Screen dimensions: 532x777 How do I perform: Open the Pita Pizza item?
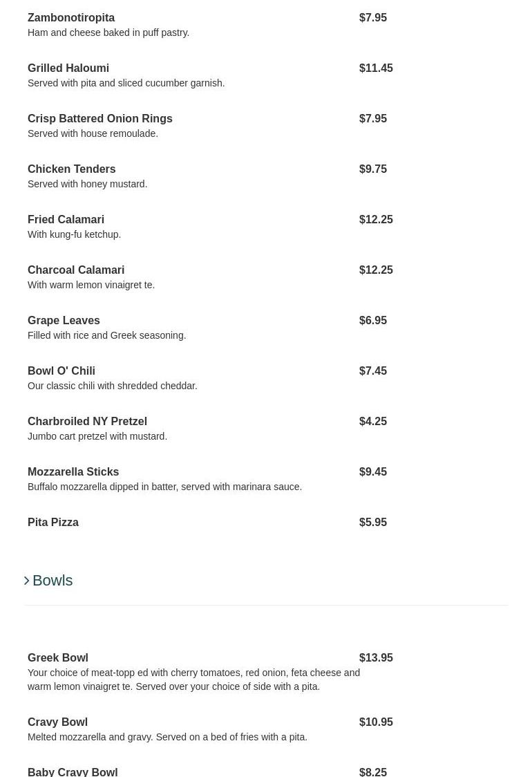coord(53,523)
